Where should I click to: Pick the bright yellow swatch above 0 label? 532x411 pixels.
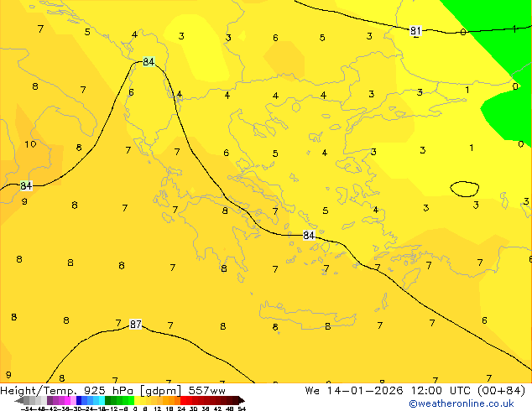138,400
